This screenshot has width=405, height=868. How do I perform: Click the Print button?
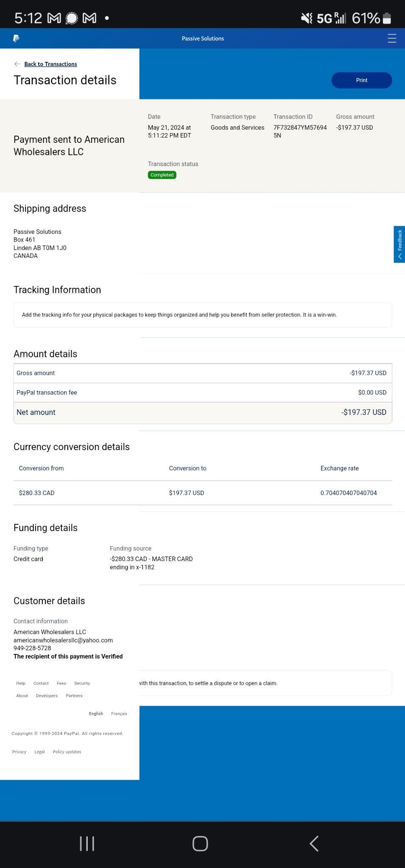[x=361, y=80]
